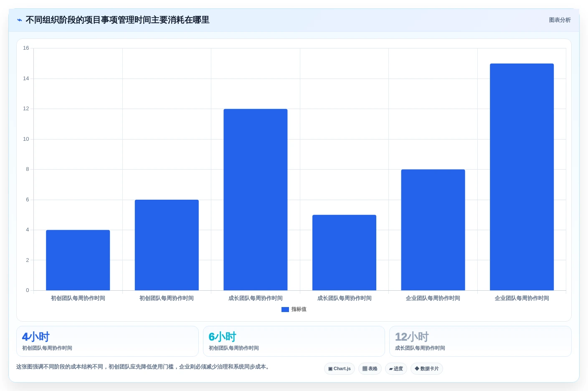This screenshot has width=588, height=391.
Task: Click the 图表分析 label in the header
Action: (560, 20)
